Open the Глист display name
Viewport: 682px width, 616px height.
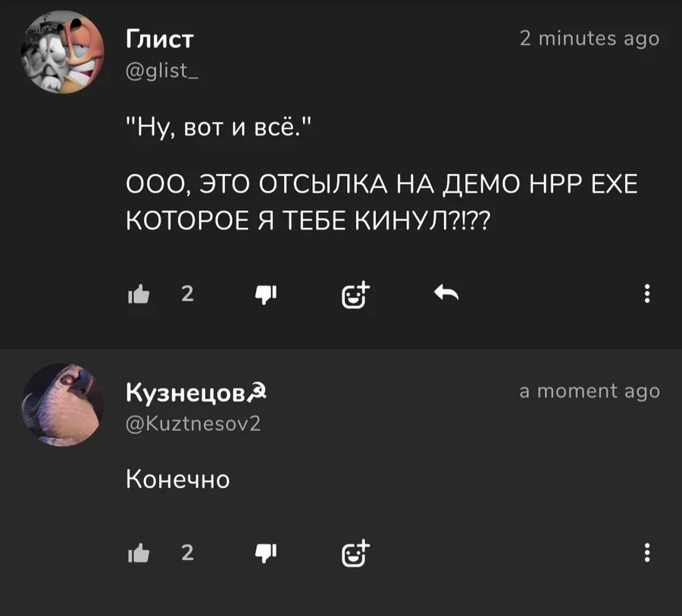(x=160, y=39)
